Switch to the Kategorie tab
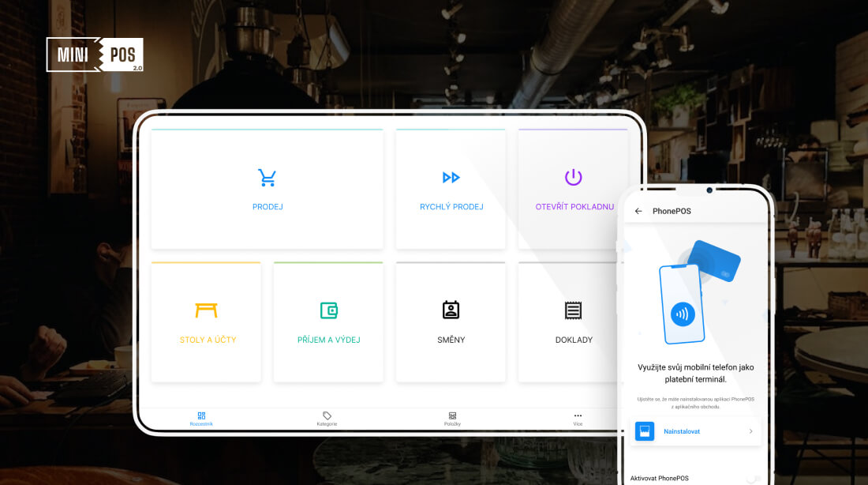Viewport: 868px width, 485px height. coord(327,419)
